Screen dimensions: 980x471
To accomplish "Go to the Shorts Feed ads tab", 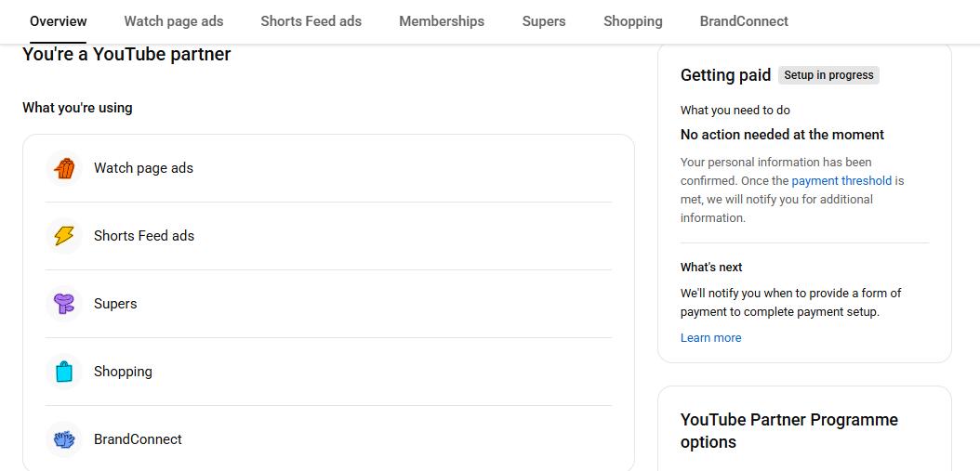I will 311,21.
